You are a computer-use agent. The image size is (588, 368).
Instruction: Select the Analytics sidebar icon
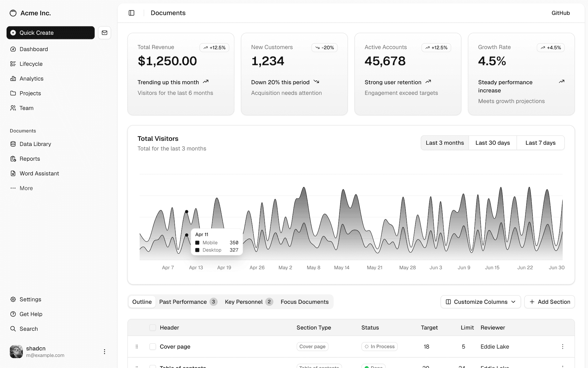(x=13, y=79)
